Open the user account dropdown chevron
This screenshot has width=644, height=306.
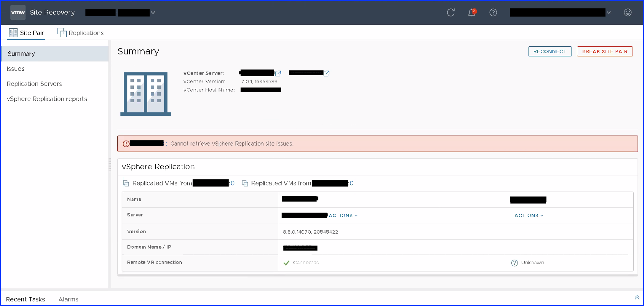609,13
